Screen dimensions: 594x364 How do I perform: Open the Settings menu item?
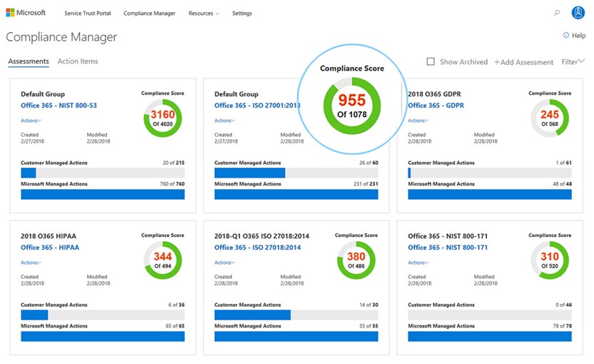242,14
